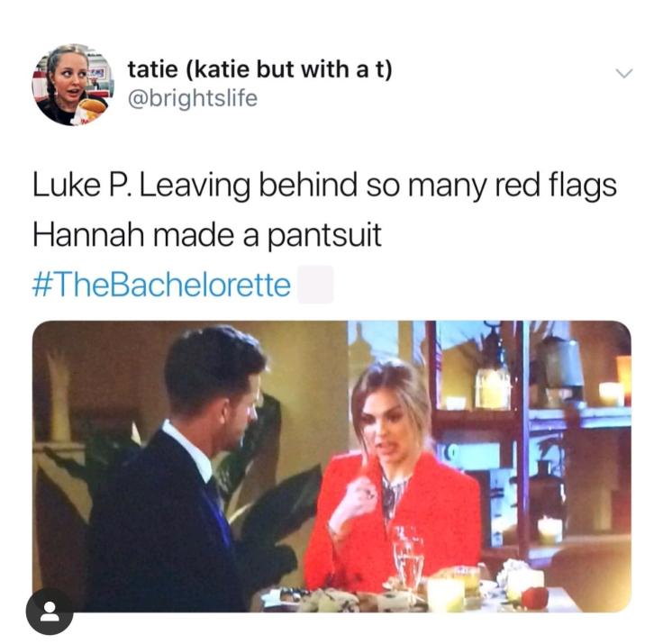Open the @brightslife handle link
The image size is (663, 644).
pos(193,98)
